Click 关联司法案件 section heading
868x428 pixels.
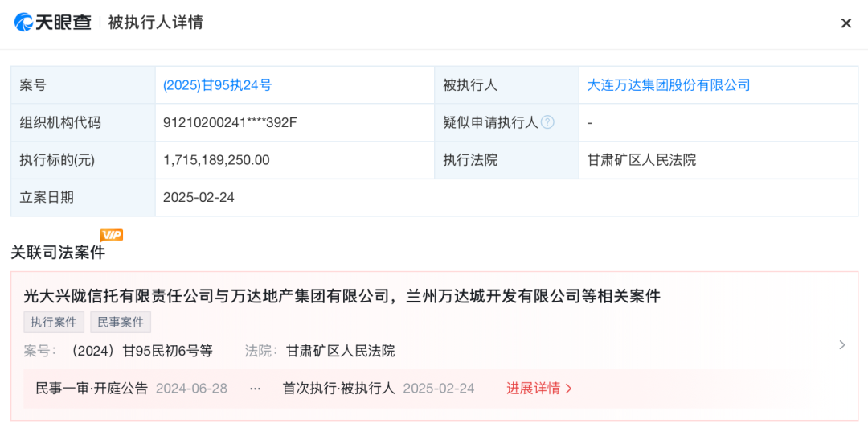(58, 253)
